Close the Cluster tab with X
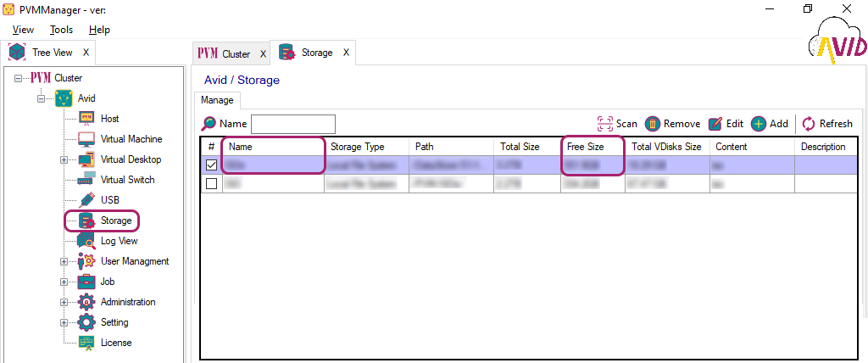 [x=263, y=53]
